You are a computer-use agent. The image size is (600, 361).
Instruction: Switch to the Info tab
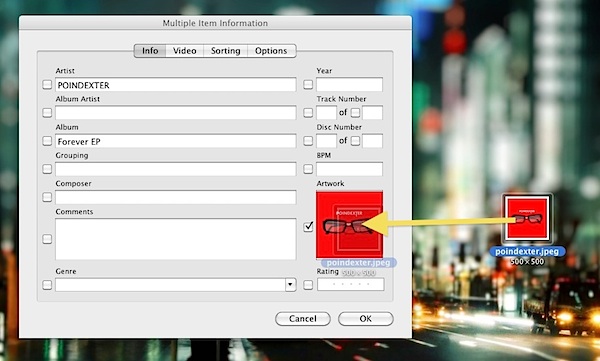pos(150,51)
